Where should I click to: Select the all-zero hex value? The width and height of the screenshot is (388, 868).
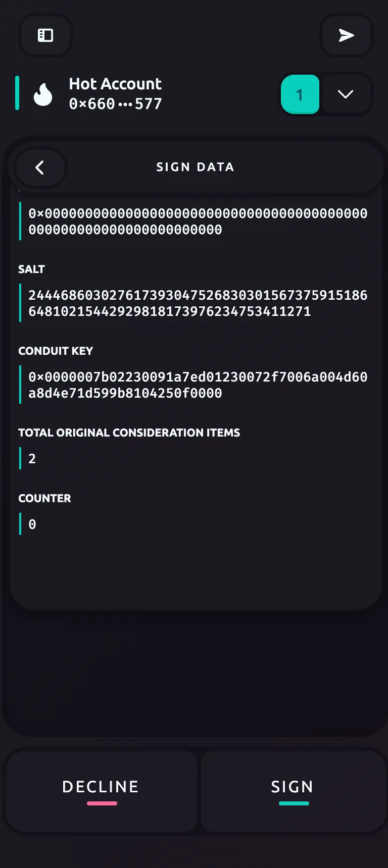tap(198, 222)
